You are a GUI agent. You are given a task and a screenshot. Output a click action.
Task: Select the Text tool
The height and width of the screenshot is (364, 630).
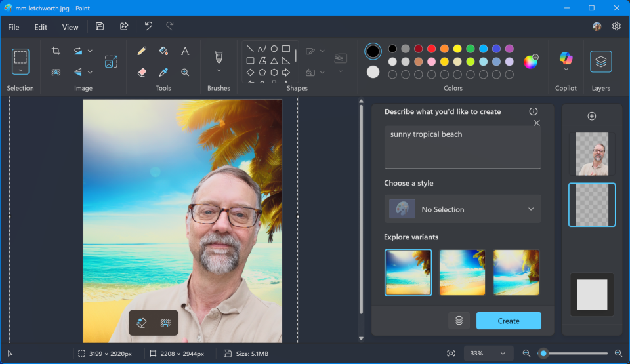[x=185, y=51]
